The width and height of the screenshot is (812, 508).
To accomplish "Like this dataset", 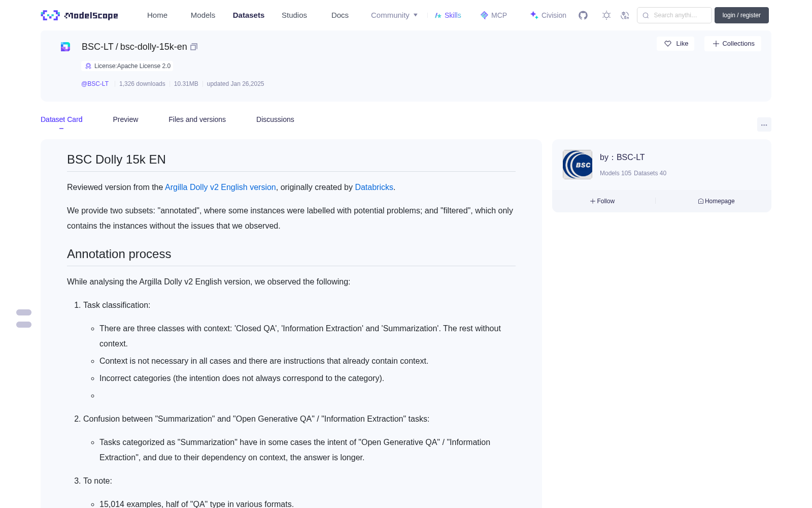I will pos(675,44).
